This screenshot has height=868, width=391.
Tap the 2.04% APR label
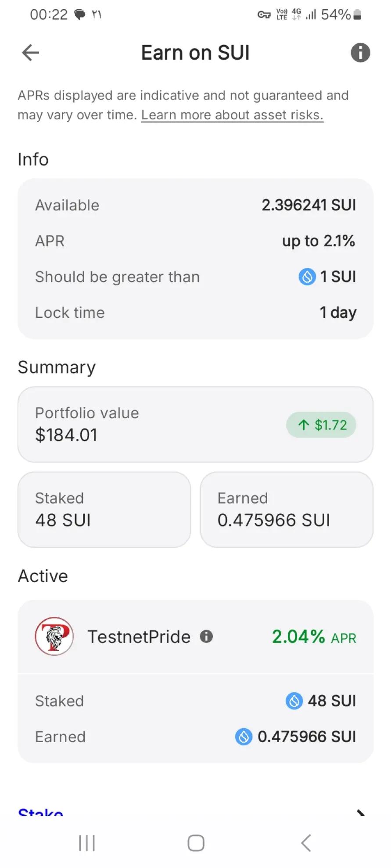314,637
